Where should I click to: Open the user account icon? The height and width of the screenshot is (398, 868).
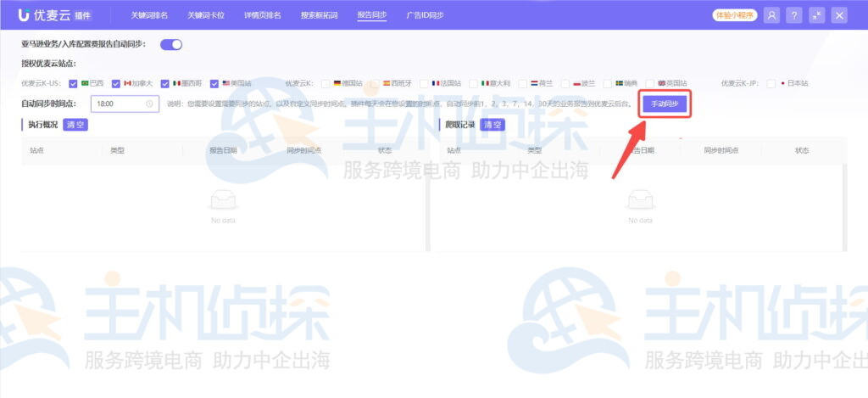click(771, 15)
